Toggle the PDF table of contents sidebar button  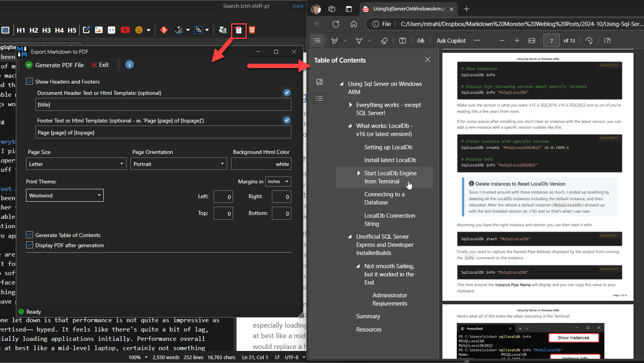317,40
